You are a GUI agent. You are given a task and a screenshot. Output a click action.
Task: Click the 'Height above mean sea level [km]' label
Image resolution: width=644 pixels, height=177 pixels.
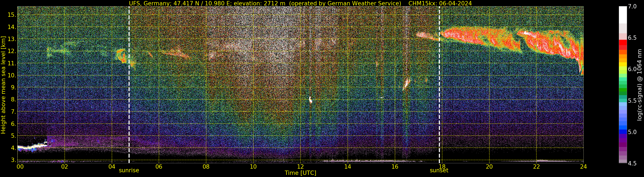(3, 85)
